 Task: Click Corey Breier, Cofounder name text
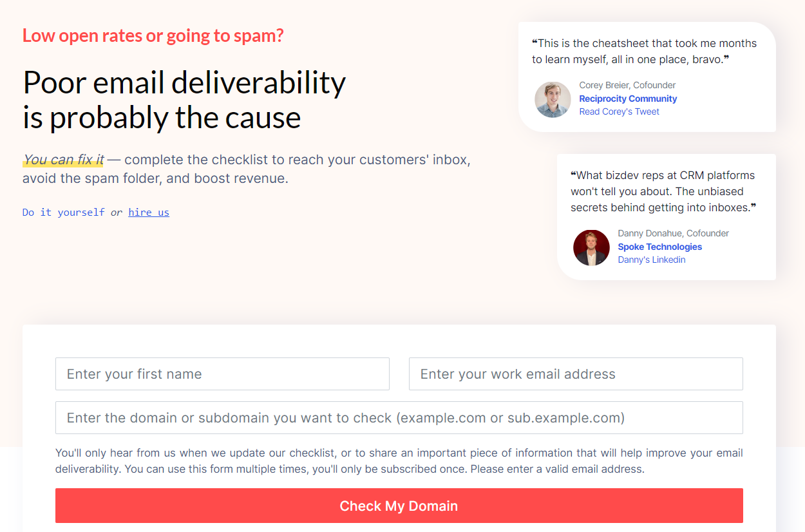[627, 85]
